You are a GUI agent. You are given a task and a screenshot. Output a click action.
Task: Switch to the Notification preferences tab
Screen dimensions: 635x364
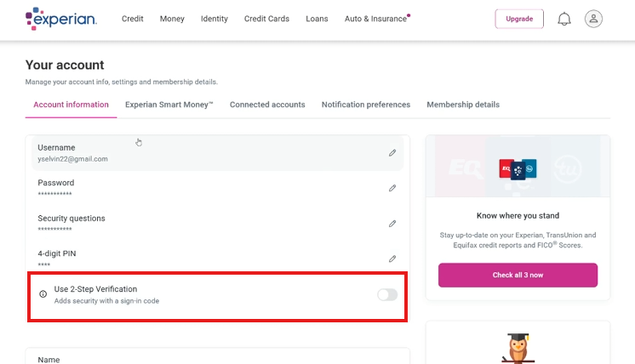366,105
